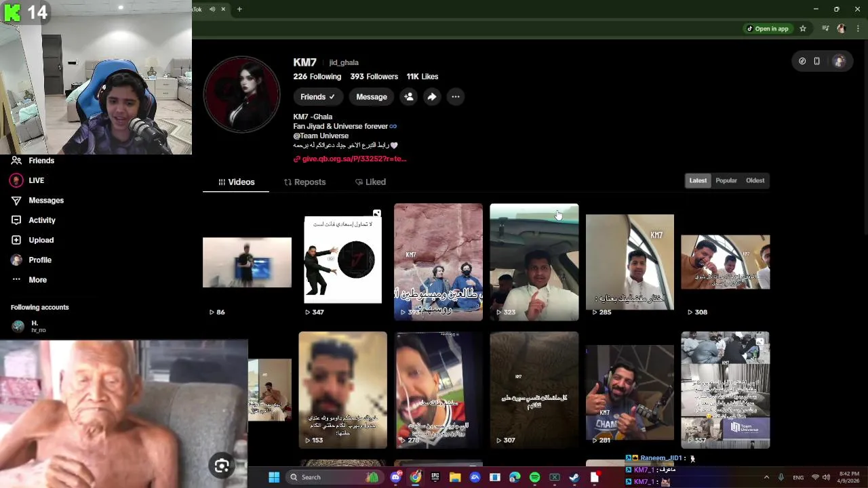Switch the ENG input language
This screenshot has height=488, width=868.
pyautogui.click(x=798, y=477)
